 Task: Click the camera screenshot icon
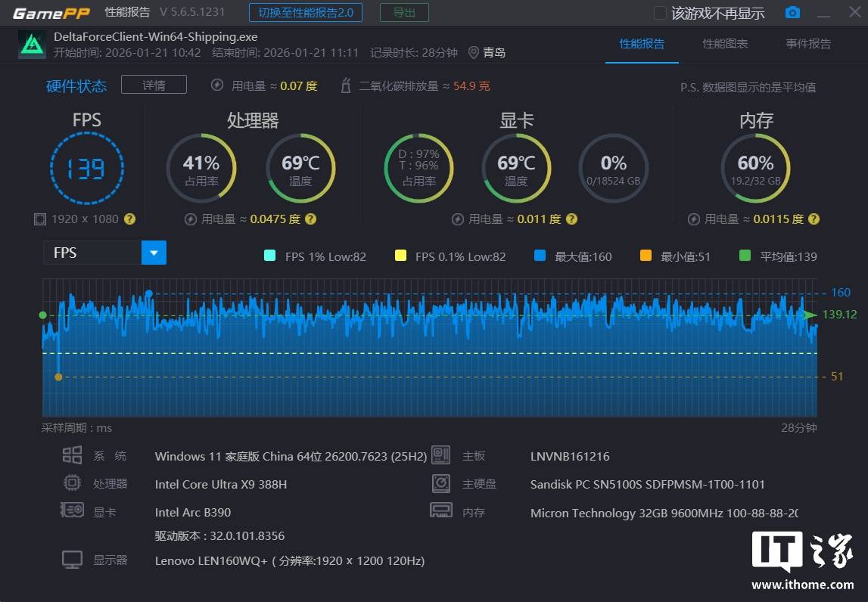click(792, 13)
